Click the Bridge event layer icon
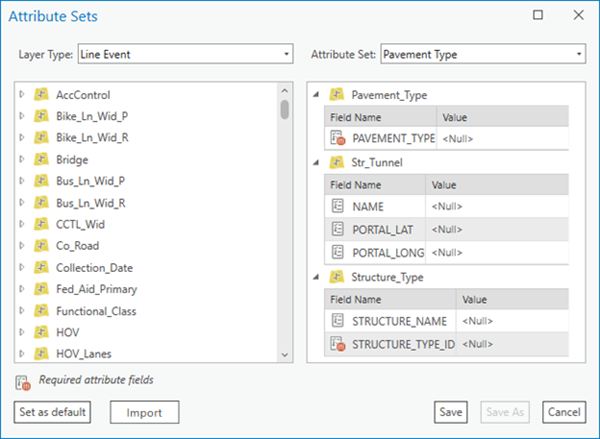 [x=41, y=159]
